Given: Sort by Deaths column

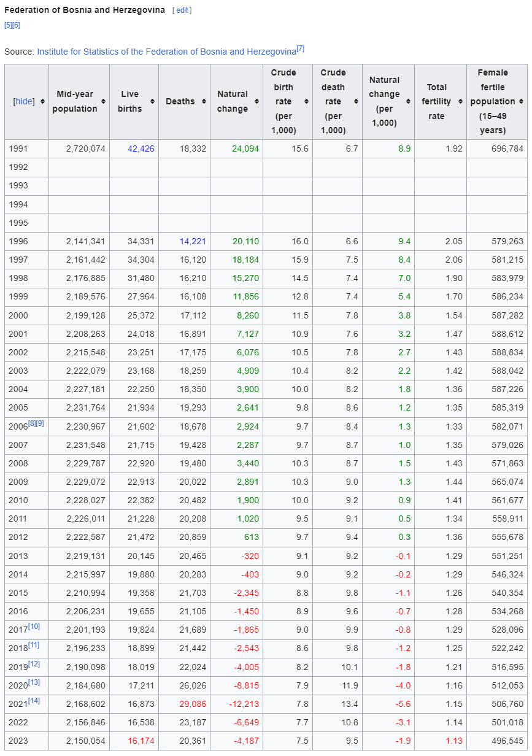Looking at the screenshot, I should coord(204,102).
